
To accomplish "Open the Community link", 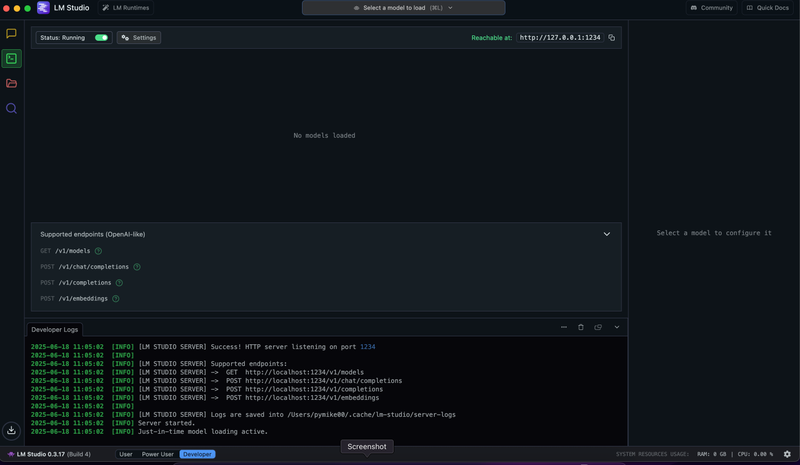I will click(712, 8).
